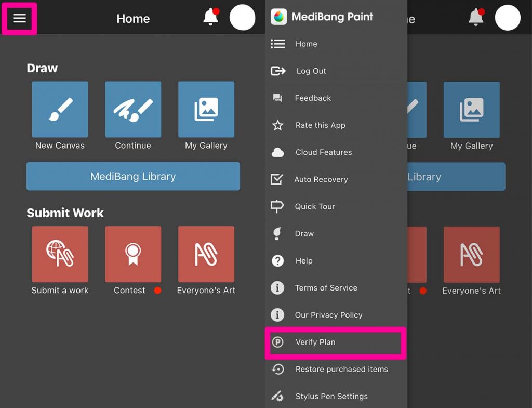Select Rate this App menu entry
This screenshot has width=532, height=408.
[x=336, y=125]
